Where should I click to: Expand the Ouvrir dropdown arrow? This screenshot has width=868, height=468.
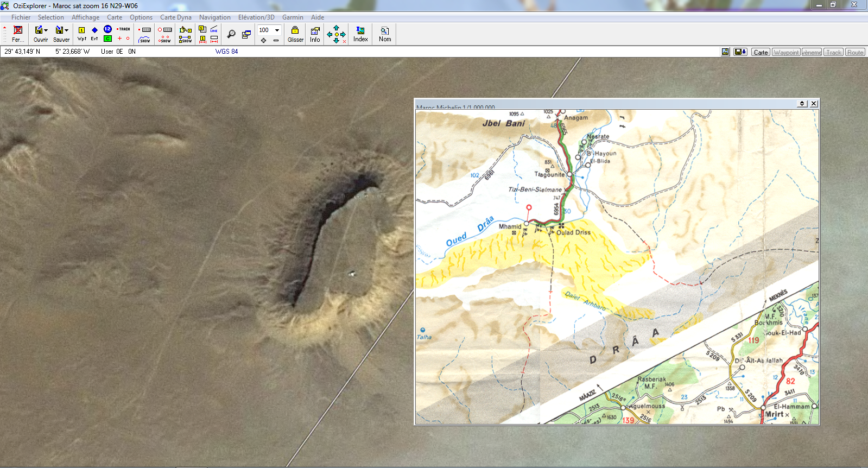pos(46,30)
